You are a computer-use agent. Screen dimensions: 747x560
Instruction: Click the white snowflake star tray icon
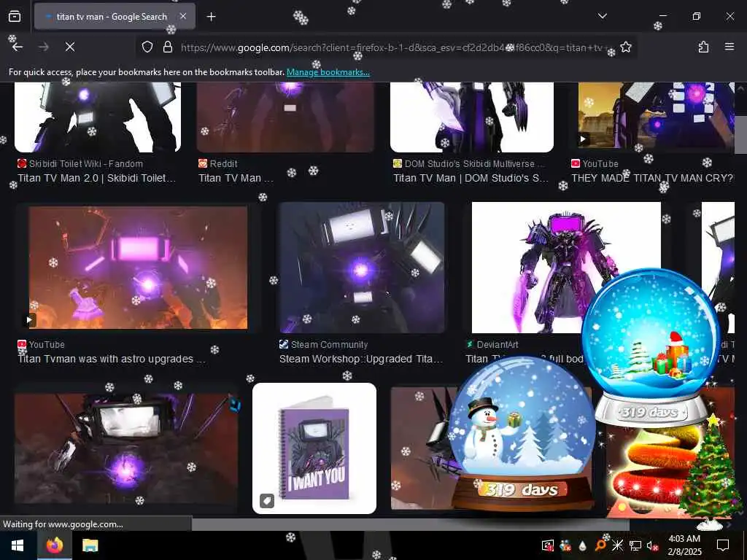[617, 545]
